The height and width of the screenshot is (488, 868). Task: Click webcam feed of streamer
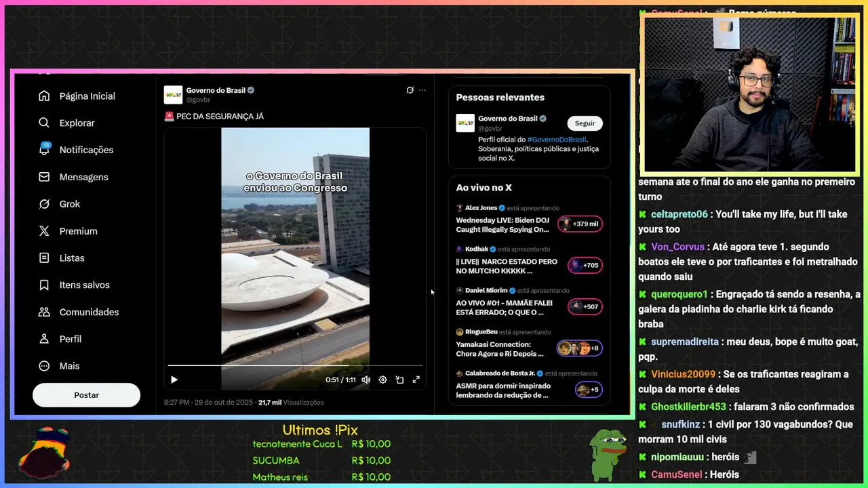click(749, 94)
